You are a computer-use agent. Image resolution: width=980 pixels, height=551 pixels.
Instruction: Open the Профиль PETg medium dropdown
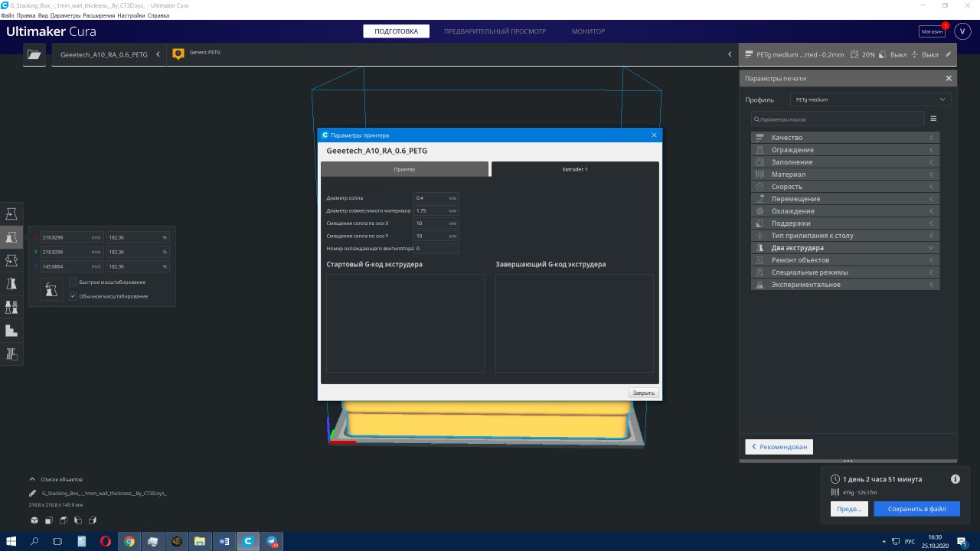(871, 99)
